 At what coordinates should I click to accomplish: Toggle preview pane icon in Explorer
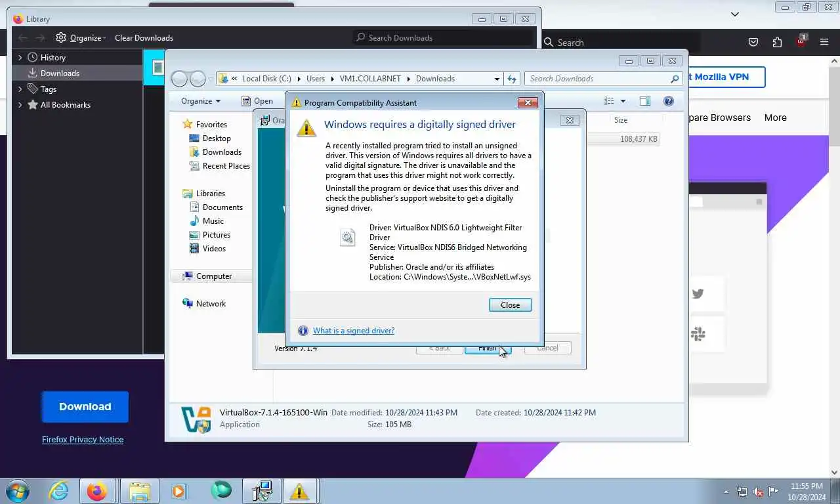(x=645, y=101)
